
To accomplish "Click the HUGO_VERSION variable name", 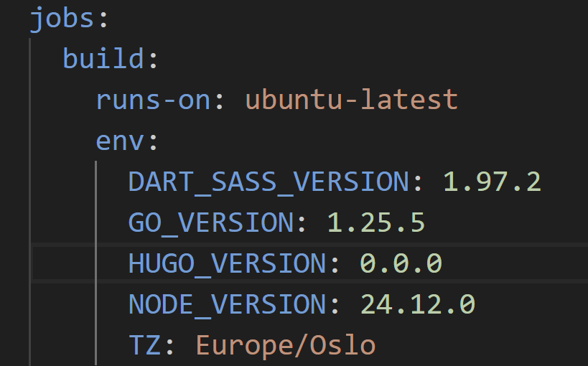I will click(x=228, y=263).
